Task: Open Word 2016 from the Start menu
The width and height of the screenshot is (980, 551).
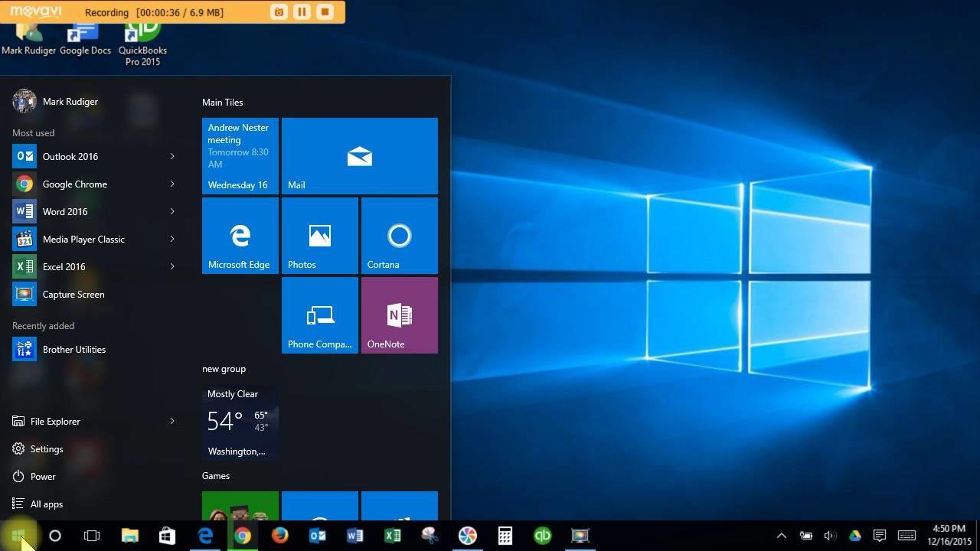Action: point(95,211)
